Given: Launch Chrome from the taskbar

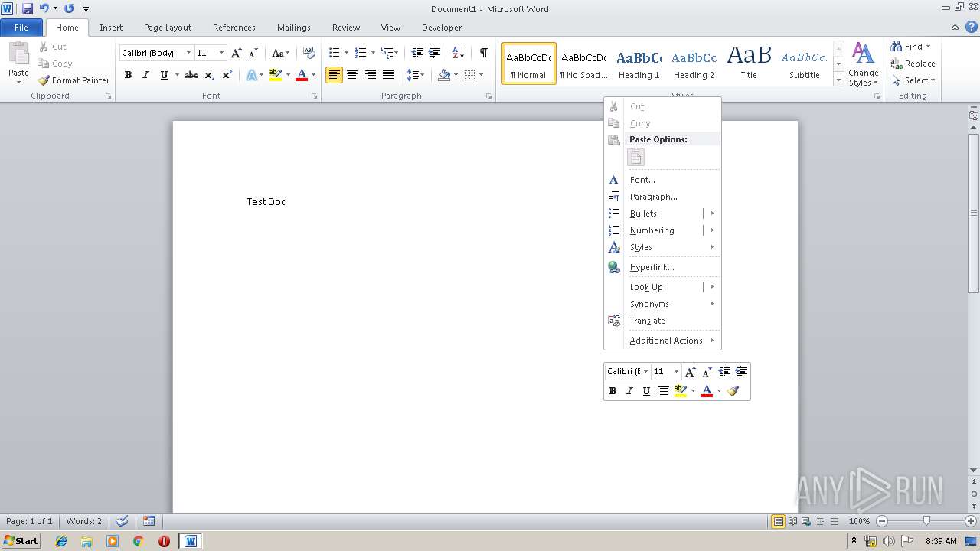Looking at the screenshot, I should point(139,541).
